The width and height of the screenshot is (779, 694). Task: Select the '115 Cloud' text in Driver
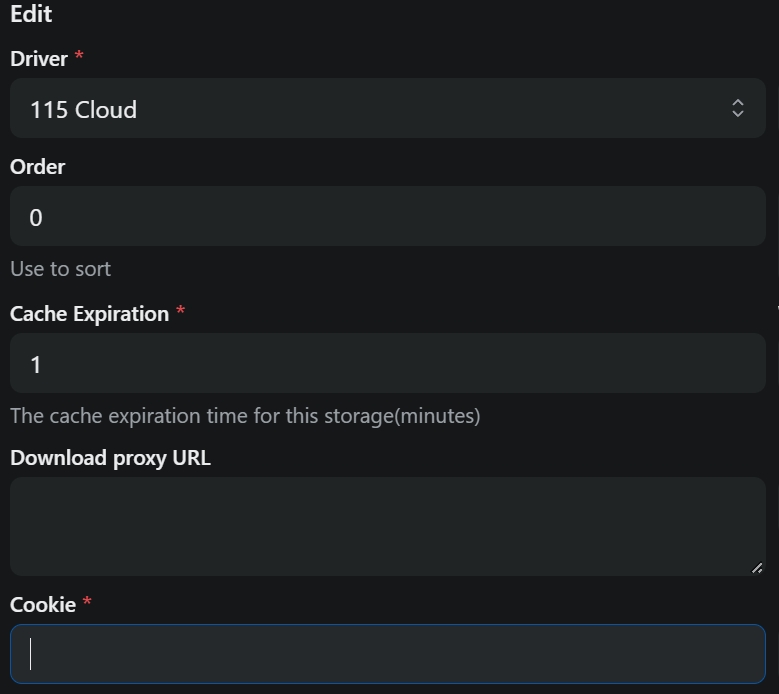(83, 110)
